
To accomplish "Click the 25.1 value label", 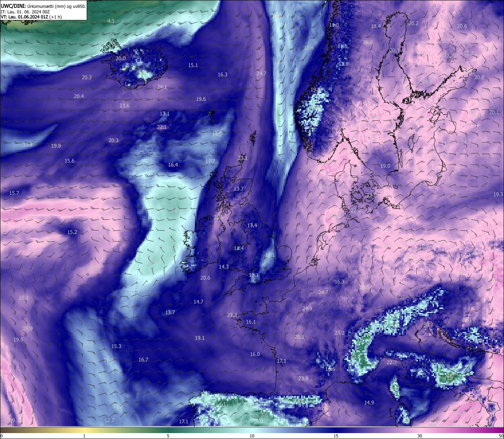I will pos(299,337).
